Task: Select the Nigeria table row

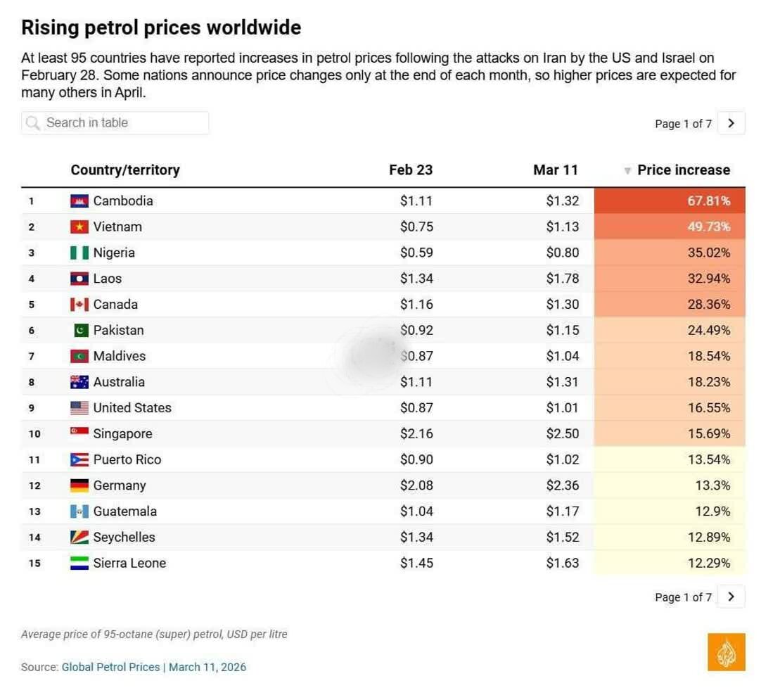Action: coord(383,253)
